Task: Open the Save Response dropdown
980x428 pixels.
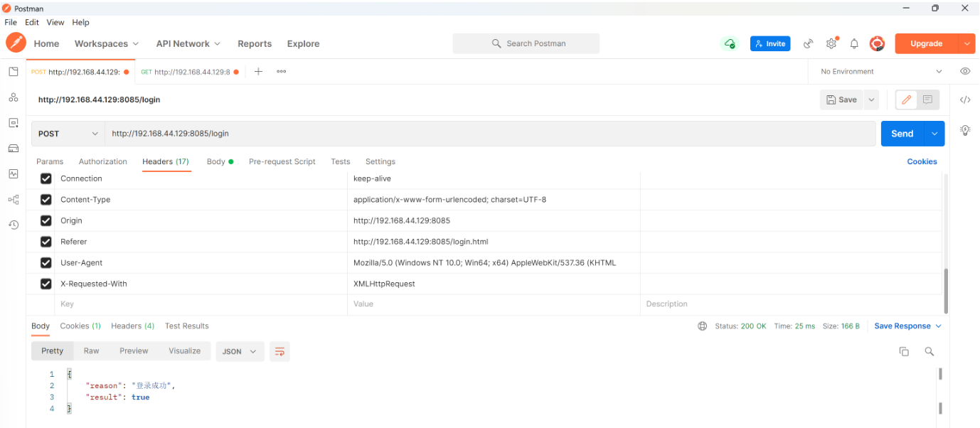Action: [x=908, y=326]
